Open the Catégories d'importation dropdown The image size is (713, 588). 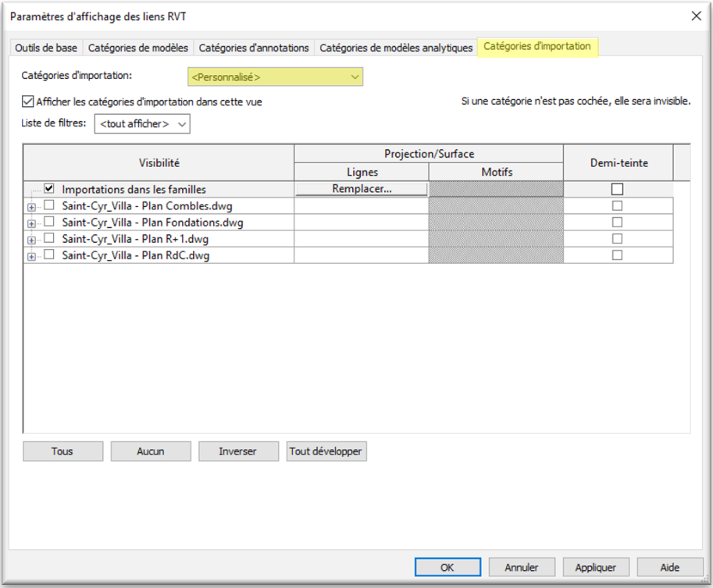[276, 77]
